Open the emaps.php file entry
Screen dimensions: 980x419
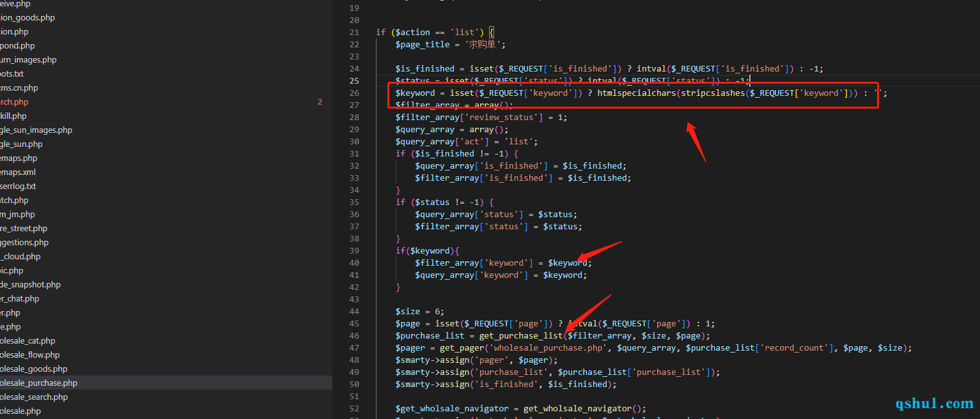coord(19,158)
